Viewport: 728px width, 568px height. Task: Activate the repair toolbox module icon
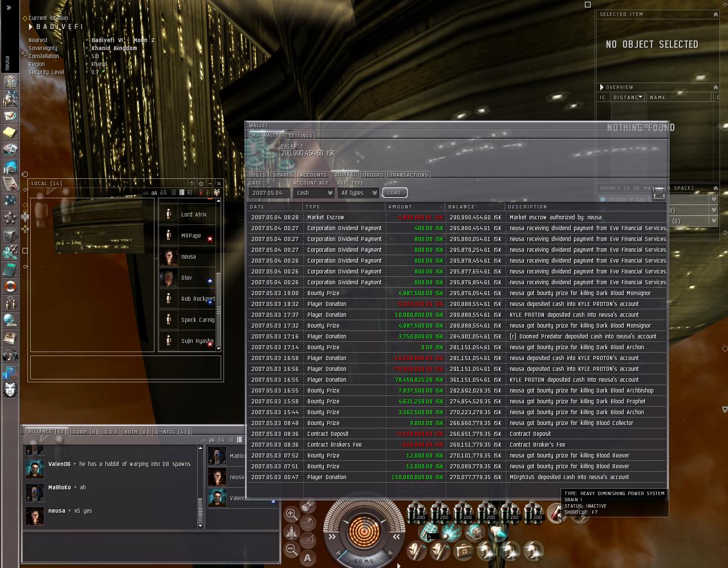[463, 551]
